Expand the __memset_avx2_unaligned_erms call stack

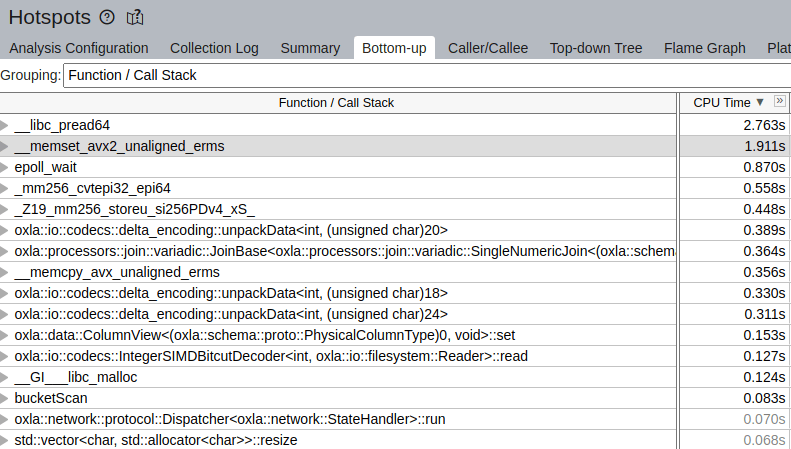[x=4, y=146]
